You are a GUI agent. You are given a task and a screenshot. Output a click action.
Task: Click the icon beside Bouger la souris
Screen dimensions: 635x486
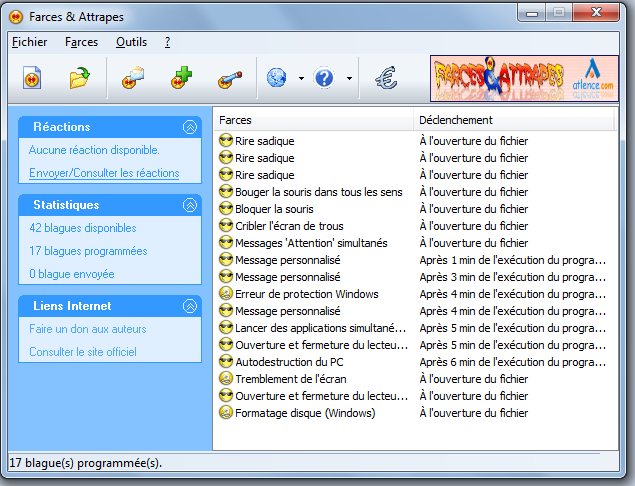(226, 191)
